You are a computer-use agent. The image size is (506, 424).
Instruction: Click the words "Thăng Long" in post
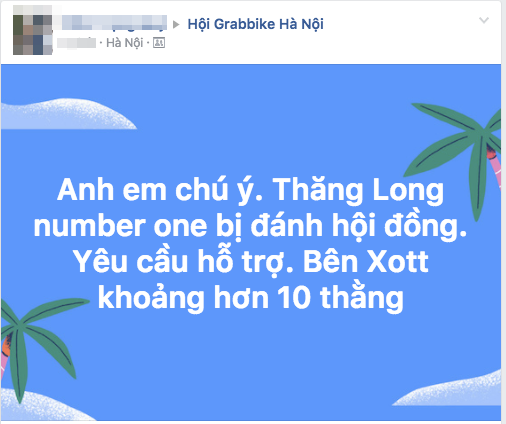[358, 190]
